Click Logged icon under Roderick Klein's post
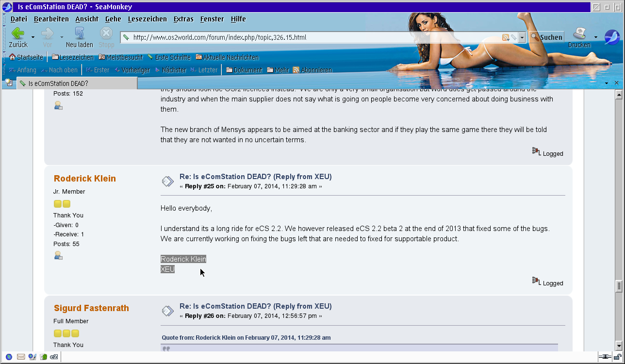Screen dimensions: 625x364 tap(536, 281)
